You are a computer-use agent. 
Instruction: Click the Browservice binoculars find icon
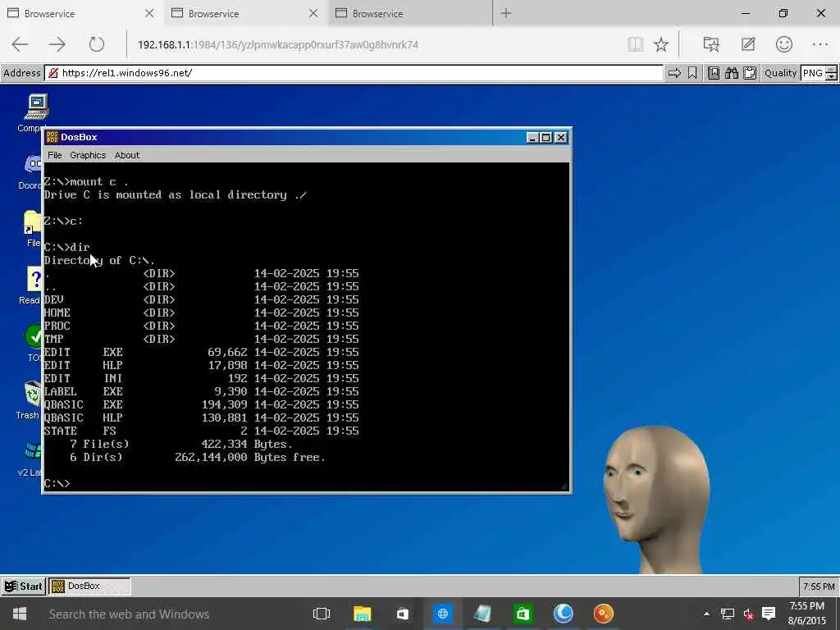point(732,73)
